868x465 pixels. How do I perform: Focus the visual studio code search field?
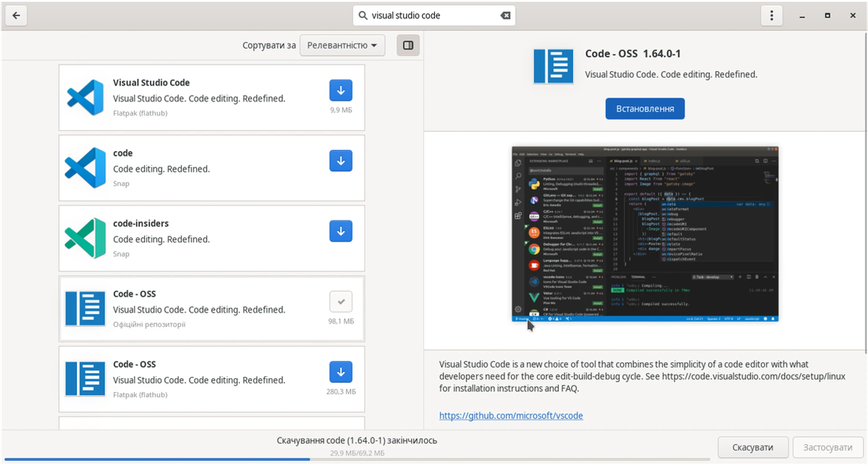(x=434, y=15)
